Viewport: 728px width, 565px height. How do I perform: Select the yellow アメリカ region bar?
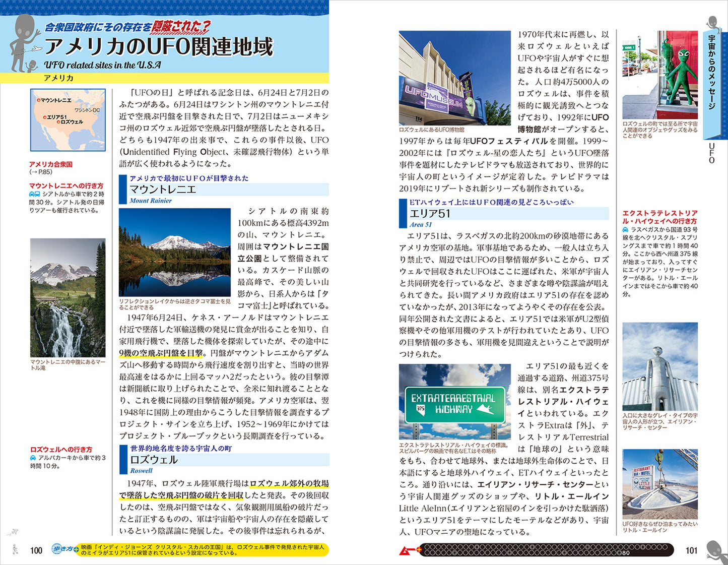(x=164, y=78)
